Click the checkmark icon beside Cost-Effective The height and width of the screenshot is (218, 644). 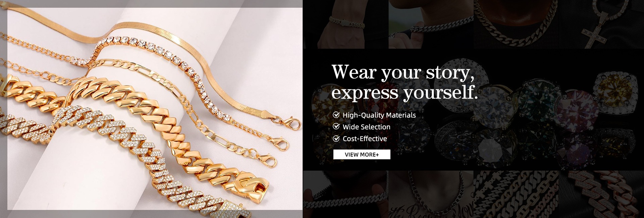[x=336, y=138]
